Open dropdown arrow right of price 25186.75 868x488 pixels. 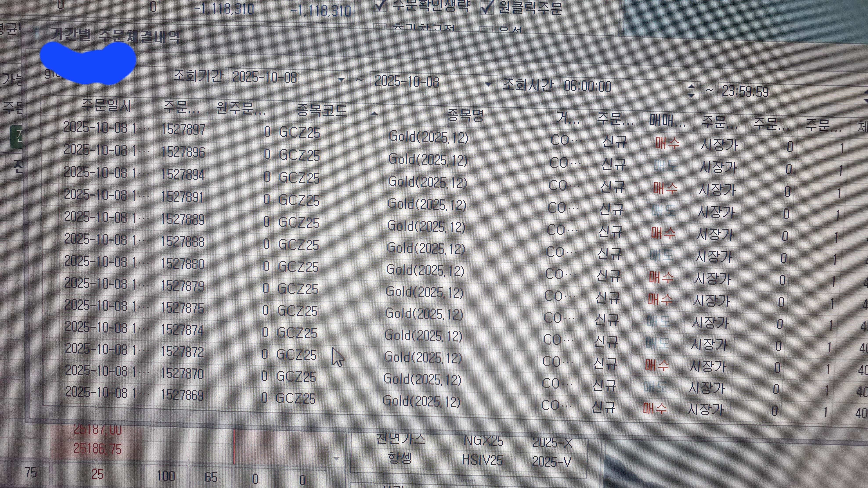click(336, 458)
